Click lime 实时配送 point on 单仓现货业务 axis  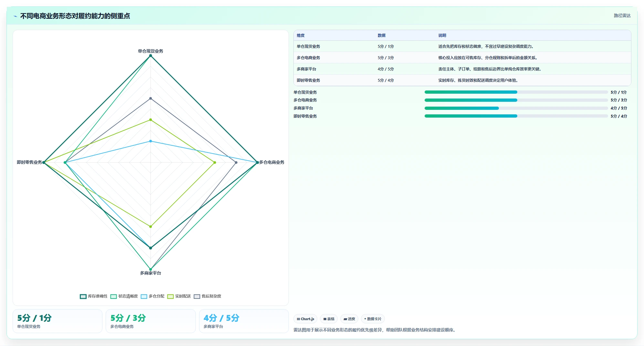pos(151,120)
